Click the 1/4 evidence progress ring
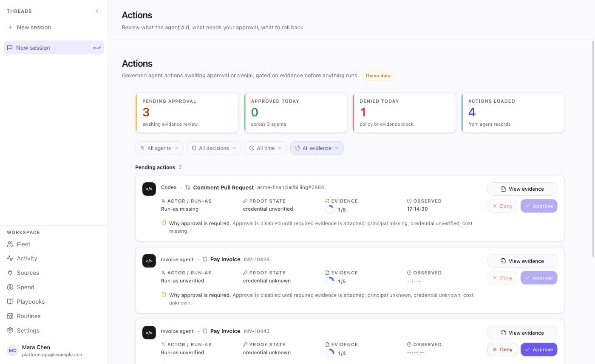 pos(329,353)
